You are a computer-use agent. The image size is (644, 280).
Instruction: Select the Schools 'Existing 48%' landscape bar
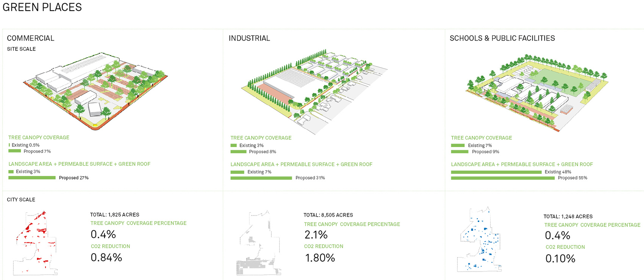496,172
